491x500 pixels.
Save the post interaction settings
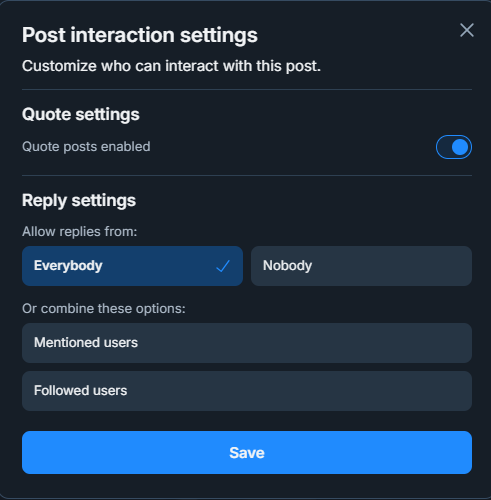coord(247,453)
